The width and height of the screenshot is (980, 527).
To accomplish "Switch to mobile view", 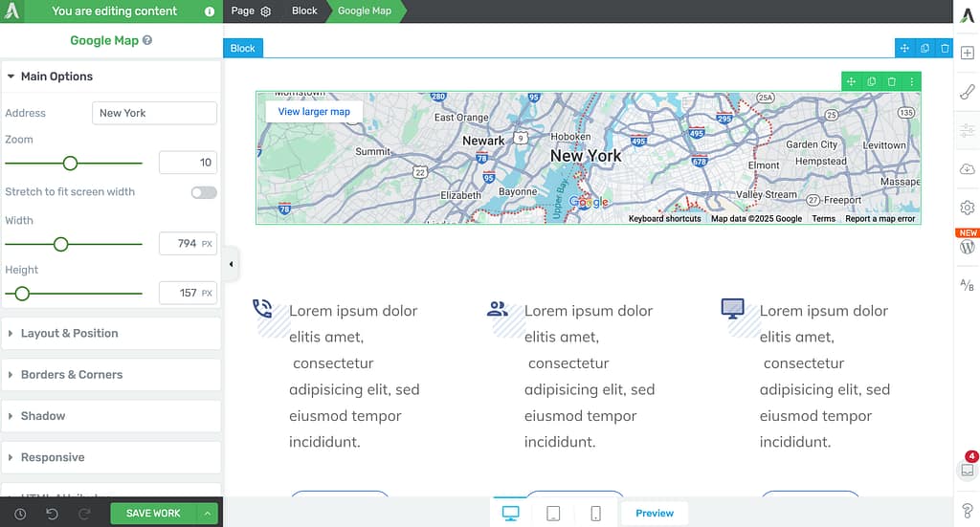I will click(x=595, y=514).
